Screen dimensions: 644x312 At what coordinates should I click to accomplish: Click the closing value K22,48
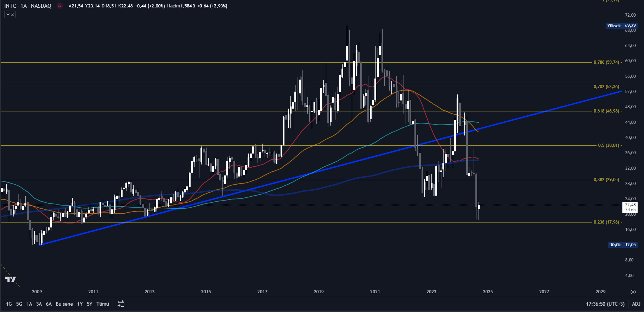[125, 6]
